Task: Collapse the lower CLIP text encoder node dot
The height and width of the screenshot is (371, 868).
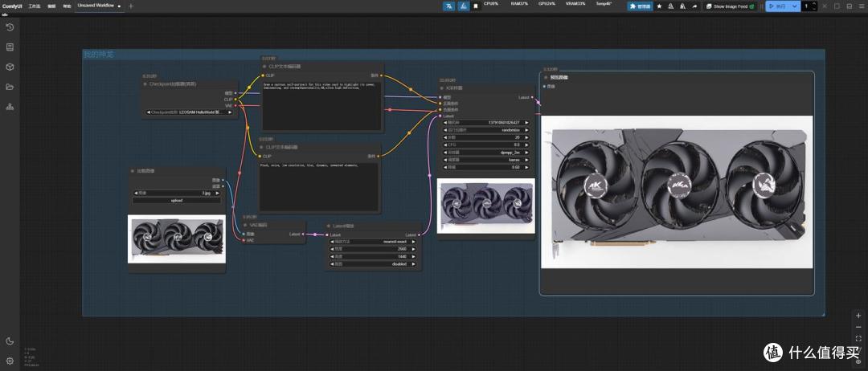Action: (x=262, y=148)
